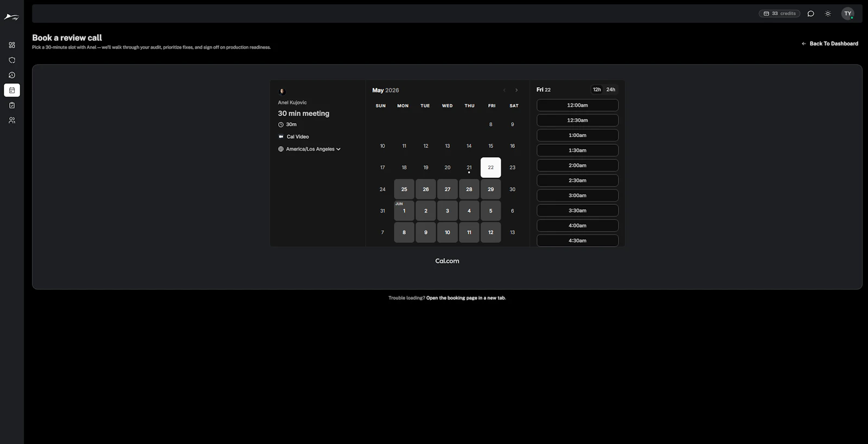Screen dimensions: 868x444
Task: Click the Cal.com branding link
Action: click(447, 261)
